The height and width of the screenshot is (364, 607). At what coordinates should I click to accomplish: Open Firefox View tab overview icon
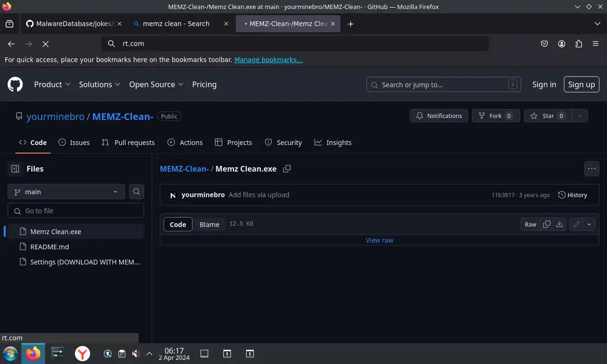click(9, 24)
